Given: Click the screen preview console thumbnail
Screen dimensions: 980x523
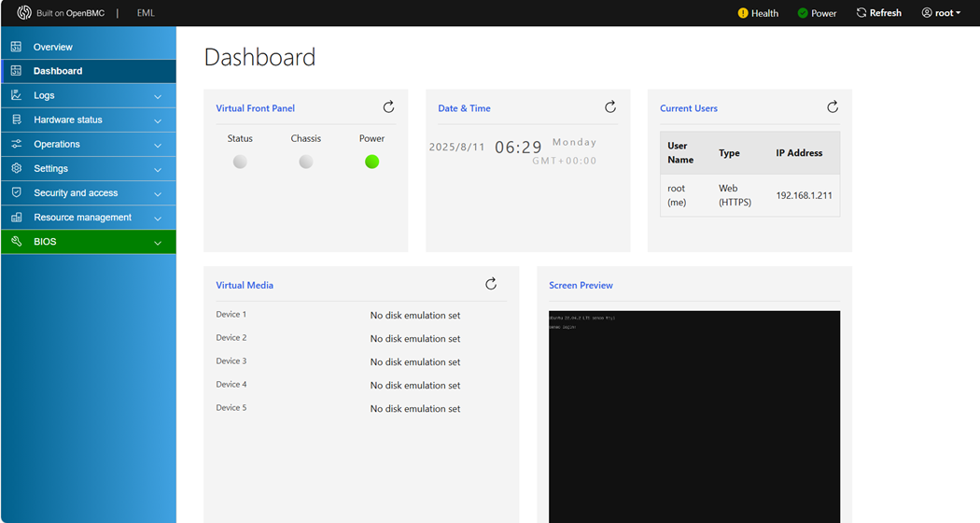Looking at the screenshot, I should [693, 416].
